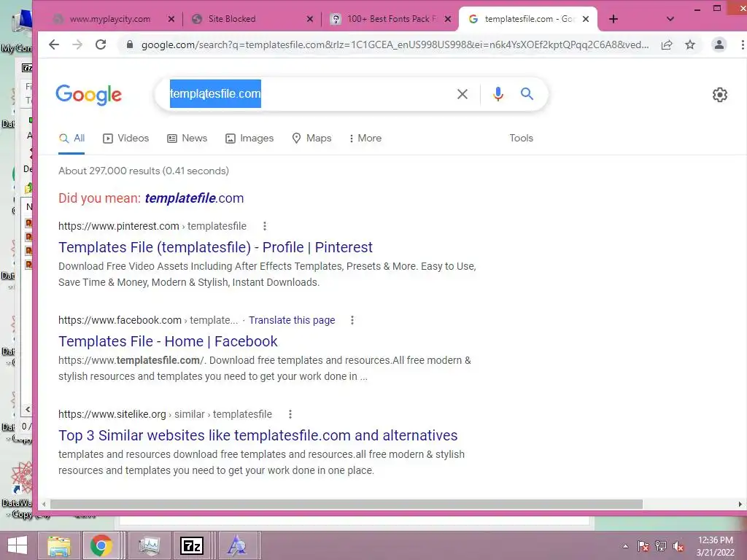747x560 pixels.
Task: Start voice search with the microphone
Action: (498, 94)
